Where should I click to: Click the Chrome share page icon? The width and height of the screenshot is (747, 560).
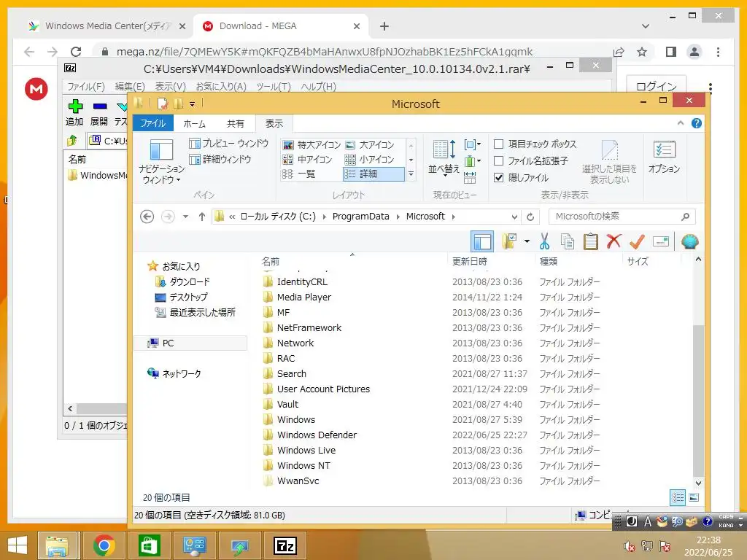click(619, 52)
